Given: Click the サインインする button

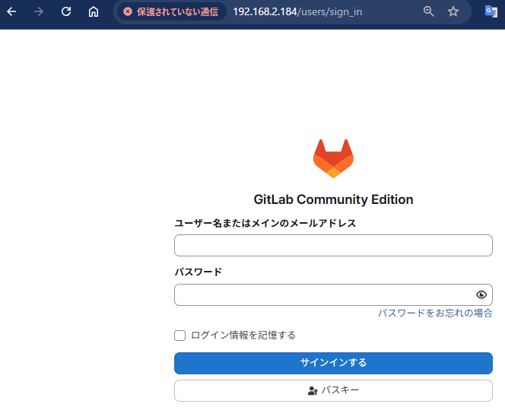Looking at the screenshot, I should [333, 363].
